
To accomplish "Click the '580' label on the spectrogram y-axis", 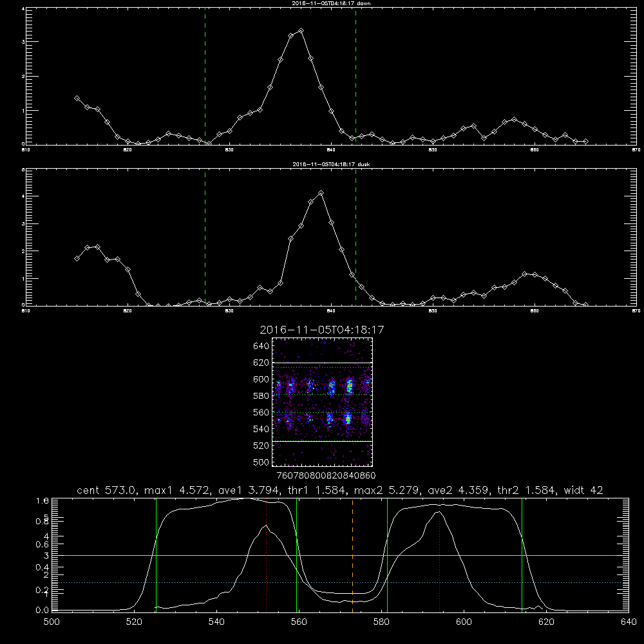I will pos(261,396).
